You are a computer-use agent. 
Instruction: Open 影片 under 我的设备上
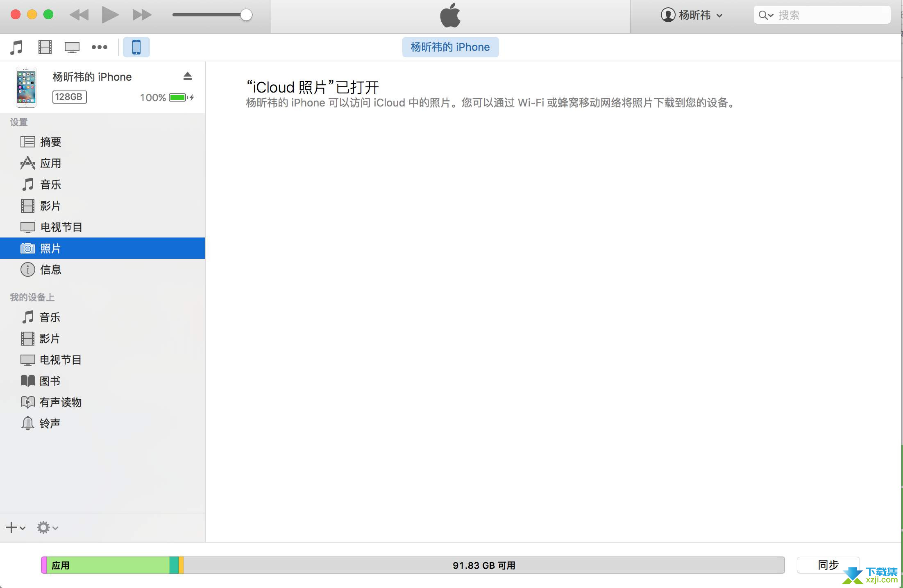tap(102, 338)
